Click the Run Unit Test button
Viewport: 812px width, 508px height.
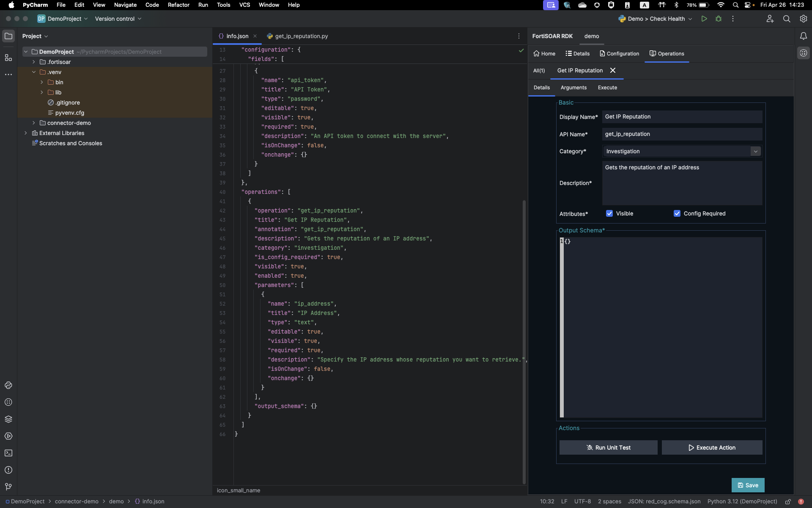tap(608, 447)
